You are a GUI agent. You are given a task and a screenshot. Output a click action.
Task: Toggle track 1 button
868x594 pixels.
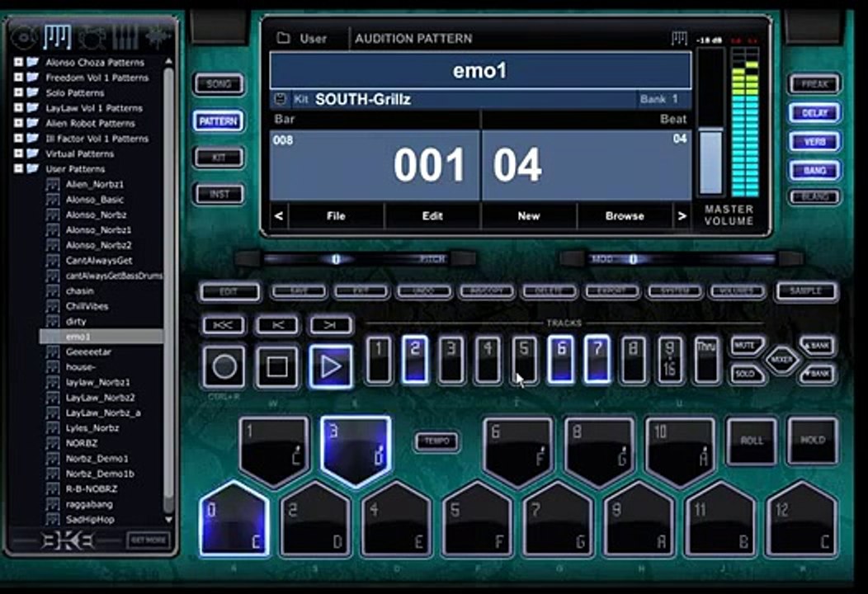(x=380, y=360)
